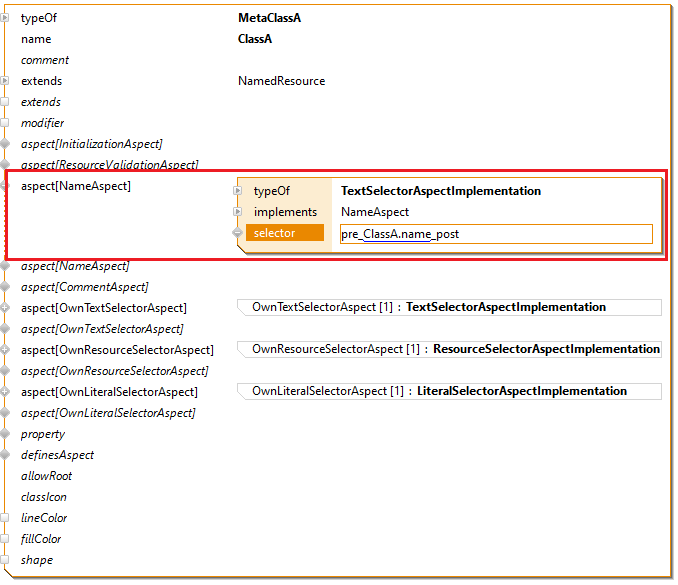Open collapsed OwnResourceSelectorAspect [1] box
The width and height of the screenshot is (678, 585).
click(x=449, y=349)
